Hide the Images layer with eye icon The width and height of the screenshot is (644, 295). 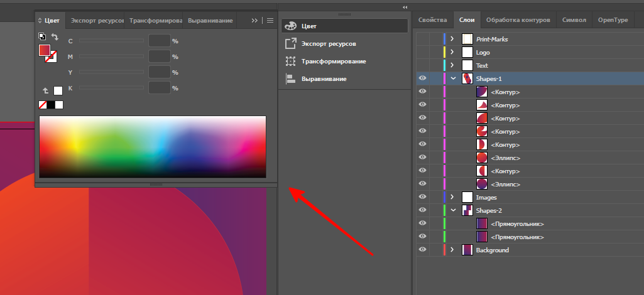tap(422, 197)
